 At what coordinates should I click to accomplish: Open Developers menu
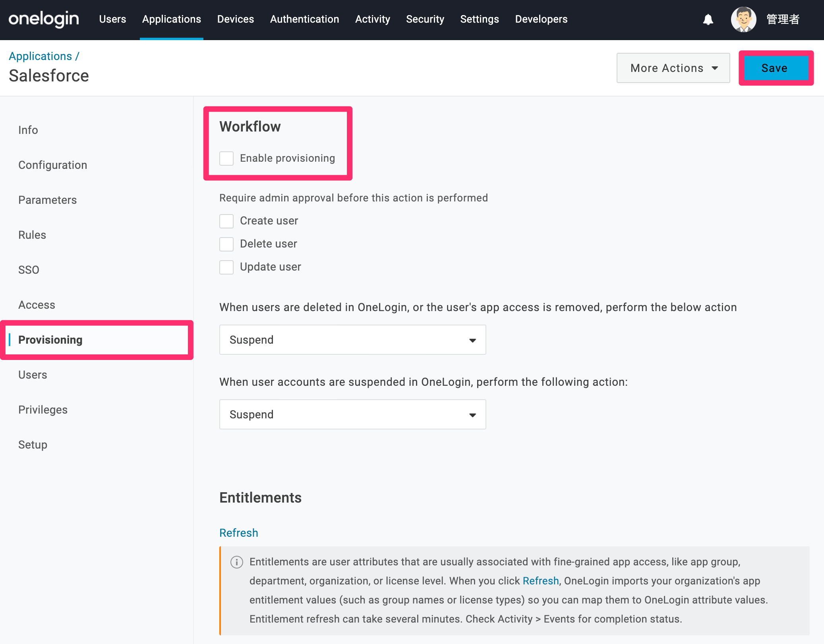point(541,19)
